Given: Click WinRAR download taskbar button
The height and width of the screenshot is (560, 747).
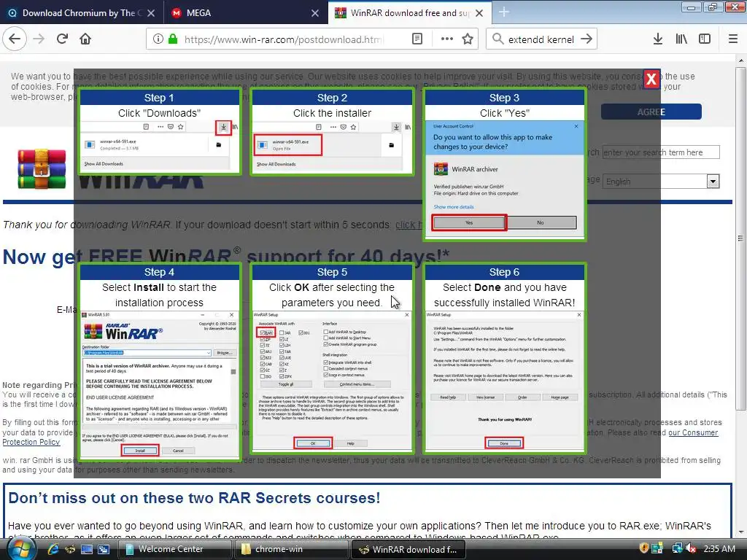Looking at the screenshot, I should [x=407, y=550].
